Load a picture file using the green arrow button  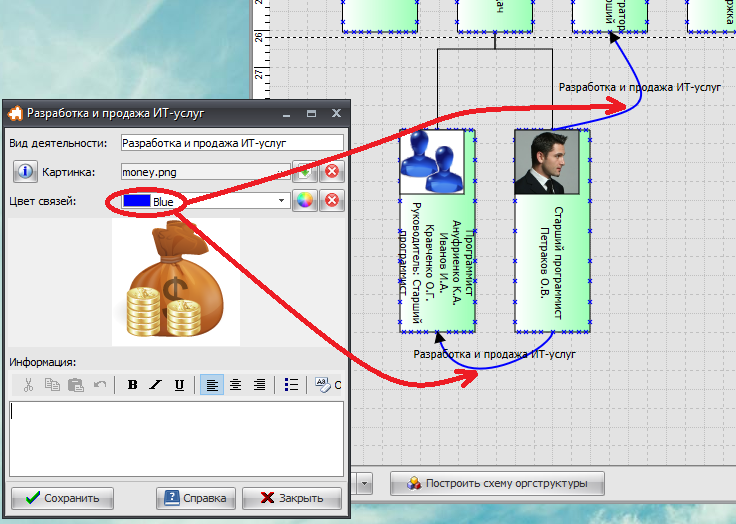pyautogui.click(x=304, y=172)
